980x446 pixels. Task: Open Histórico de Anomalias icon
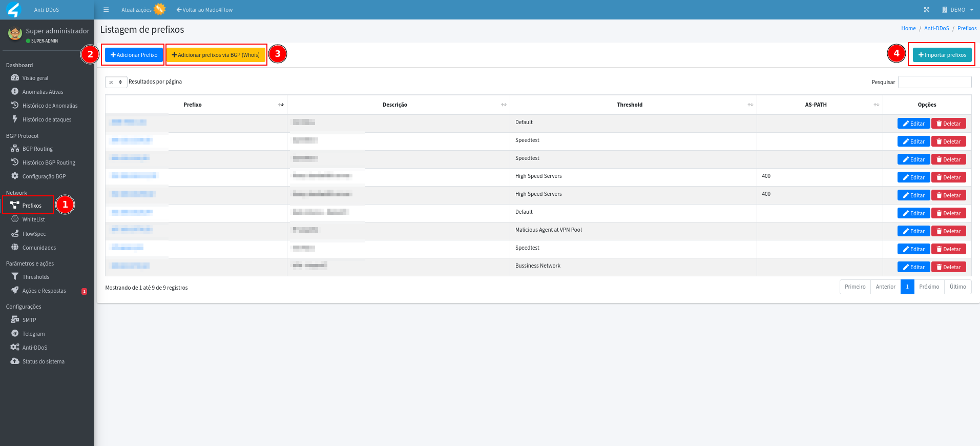[x=15, y=106]
